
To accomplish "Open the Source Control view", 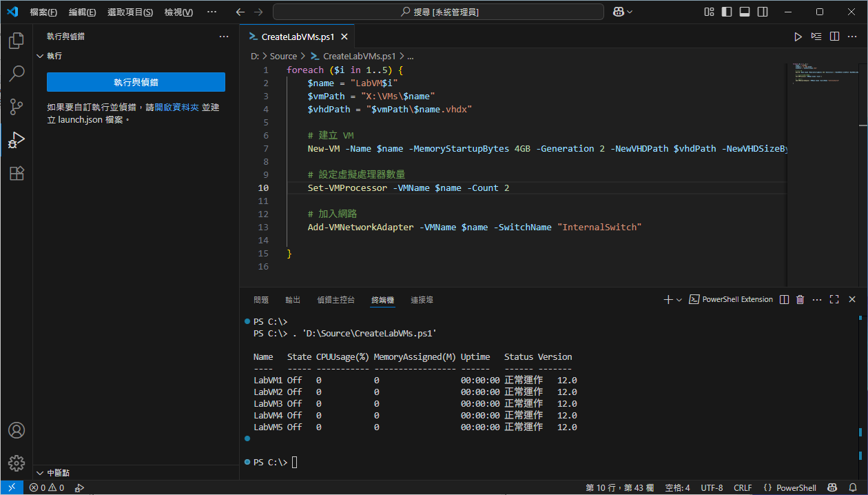I will coord(17,106).
